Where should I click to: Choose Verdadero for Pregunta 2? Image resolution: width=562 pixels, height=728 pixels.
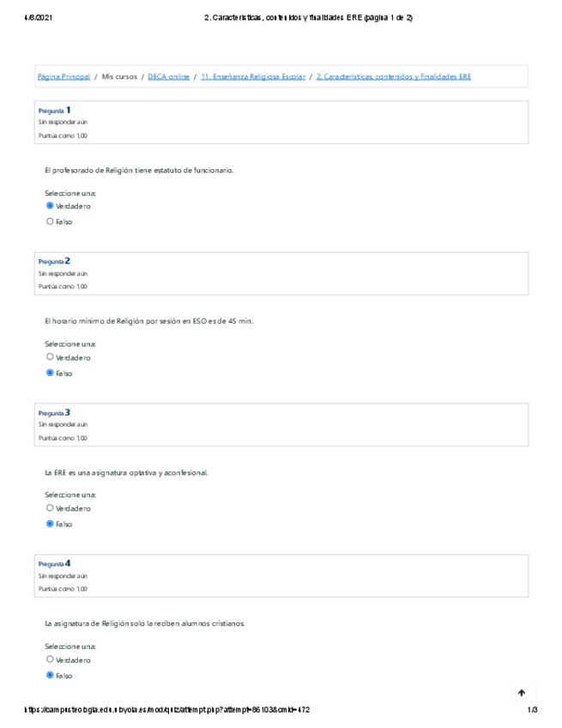click(50, 357)
